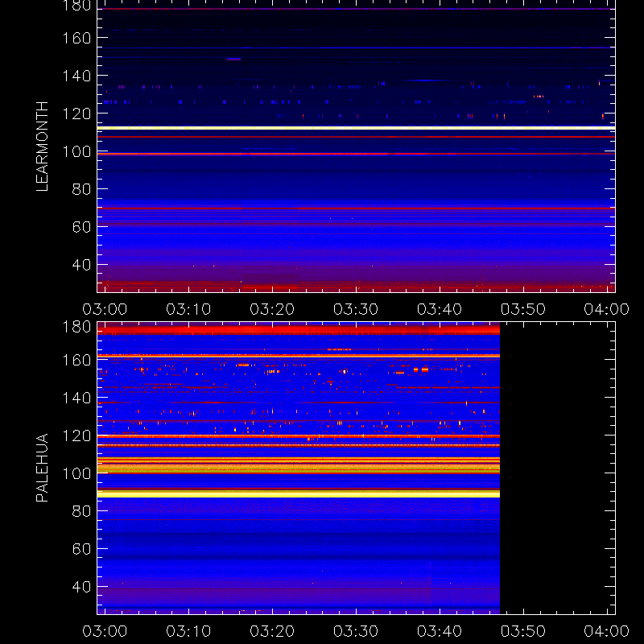Click 03:20 time label under PALEHUA plot
Image resolution: width=644 pixels, height=644 pixels.
272,631
